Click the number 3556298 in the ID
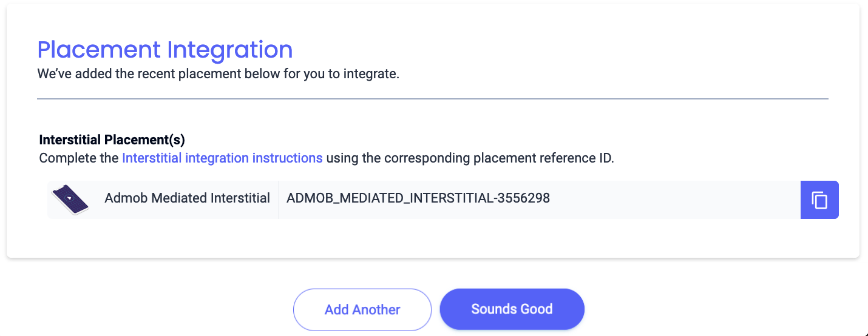The width and height of the screenshot is (868, 336). coord(524,198)
